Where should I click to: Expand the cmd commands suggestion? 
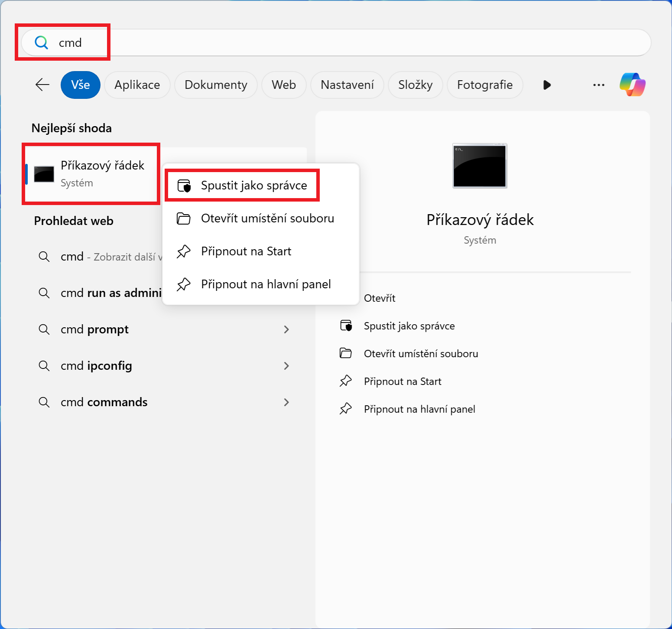286,402
